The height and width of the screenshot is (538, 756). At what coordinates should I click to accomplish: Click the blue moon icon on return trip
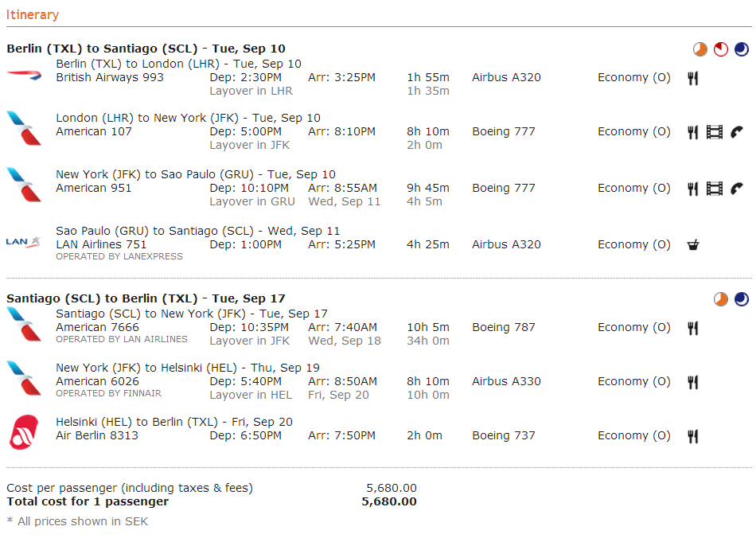click(742, 299)
